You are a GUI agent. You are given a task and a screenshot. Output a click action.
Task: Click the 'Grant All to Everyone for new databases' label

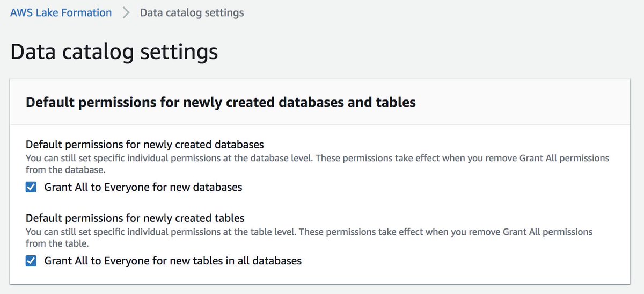coord(143,188)
